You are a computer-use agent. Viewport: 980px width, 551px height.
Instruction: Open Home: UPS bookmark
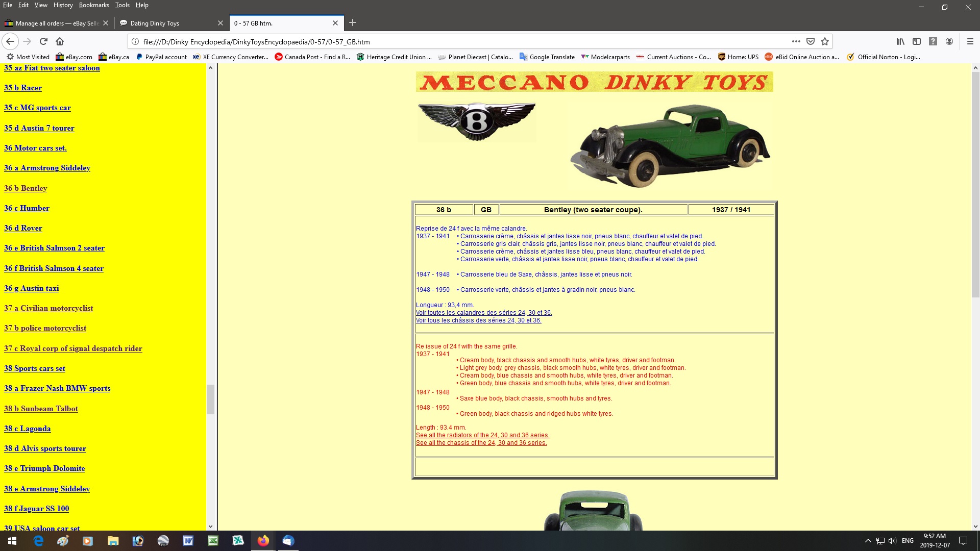click(738, 57)
